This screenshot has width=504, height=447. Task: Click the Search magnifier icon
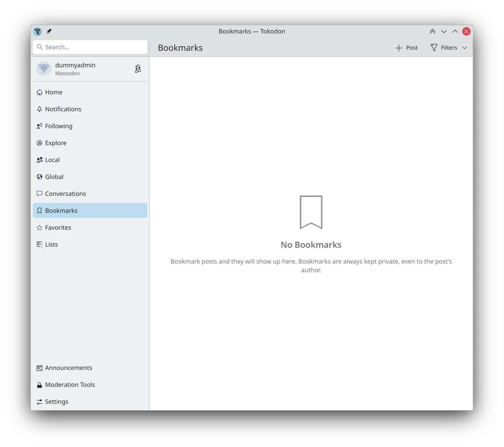click(x=40, y=47)
